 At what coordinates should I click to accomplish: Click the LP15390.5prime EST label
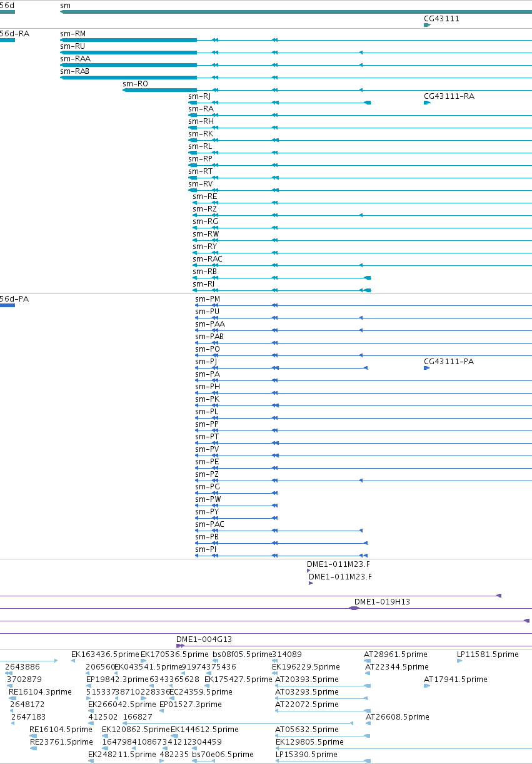pyautogui.click(x=306, y=755)
